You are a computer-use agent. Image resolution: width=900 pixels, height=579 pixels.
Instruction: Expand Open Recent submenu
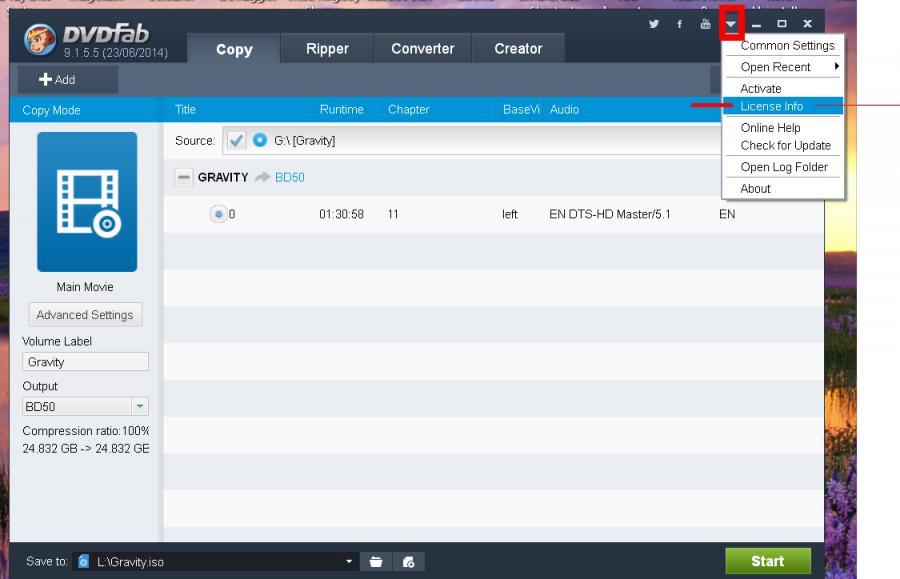click(783, 67)
